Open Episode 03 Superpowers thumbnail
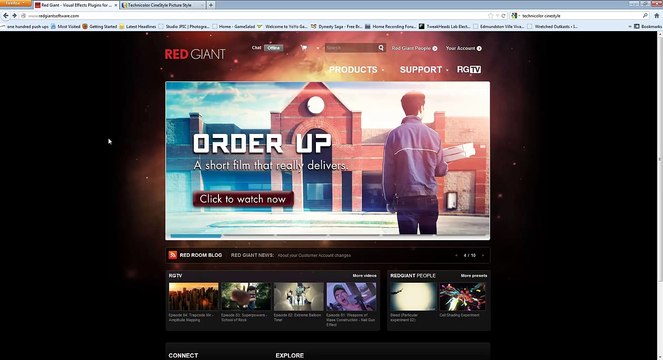663x360 pixels. click(x=246, y=297)
